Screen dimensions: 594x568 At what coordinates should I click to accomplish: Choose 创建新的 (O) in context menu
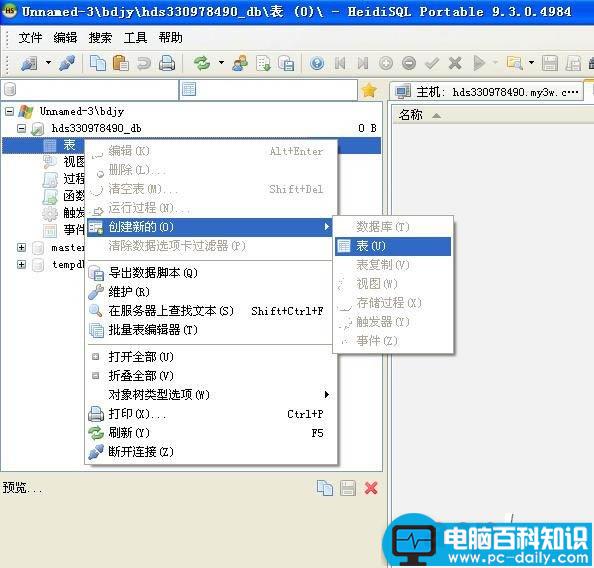point(209,227)
